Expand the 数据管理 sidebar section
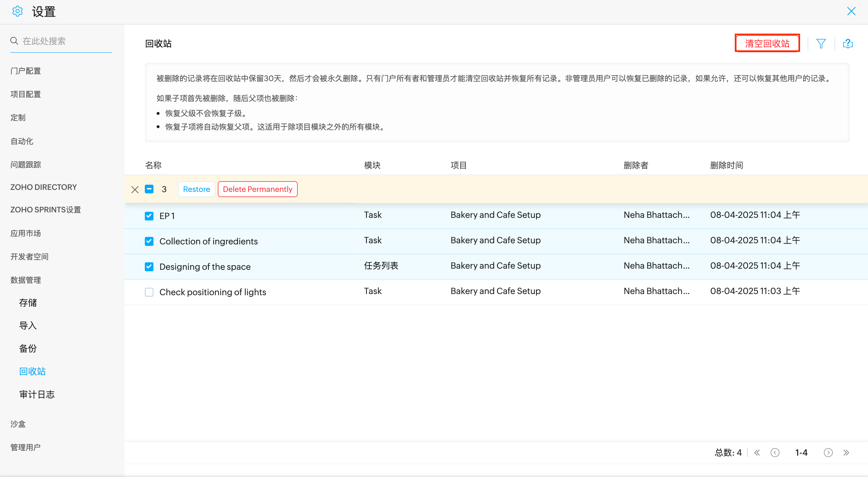 tap(26, 280)
